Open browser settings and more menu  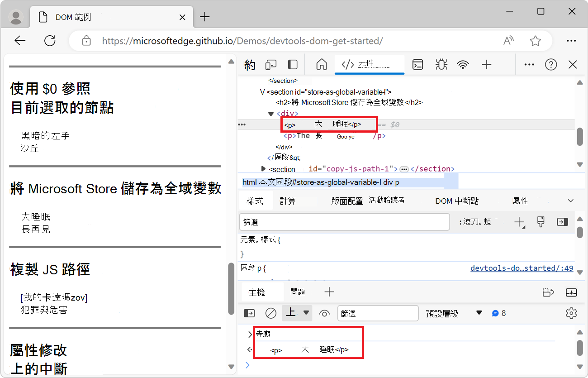(571, 41)
